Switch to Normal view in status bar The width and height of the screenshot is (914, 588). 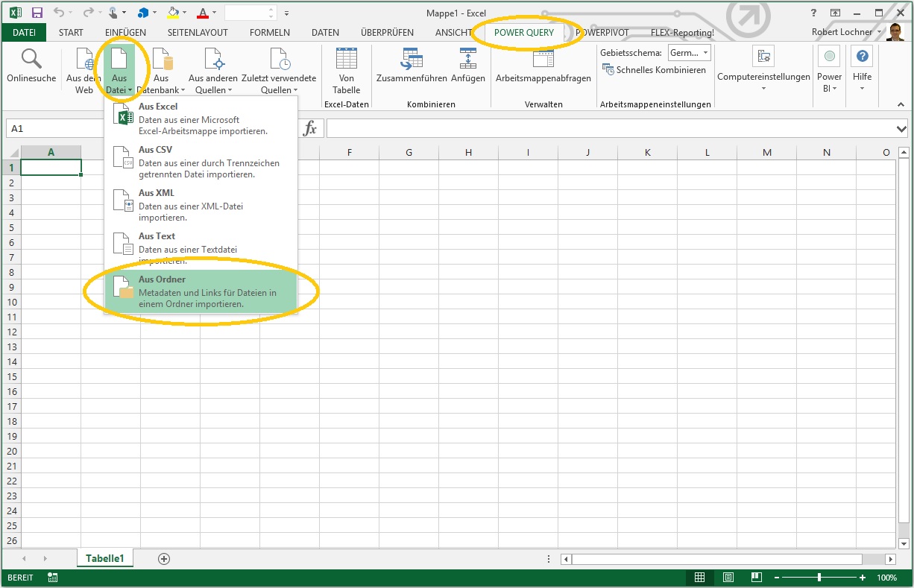699,578
